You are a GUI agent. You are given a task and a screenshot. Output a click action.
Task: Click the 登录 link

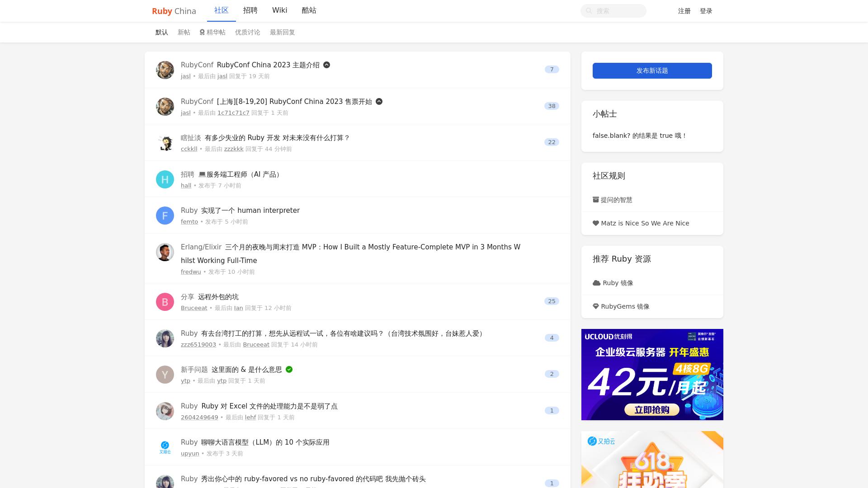[x=706, y=11]
